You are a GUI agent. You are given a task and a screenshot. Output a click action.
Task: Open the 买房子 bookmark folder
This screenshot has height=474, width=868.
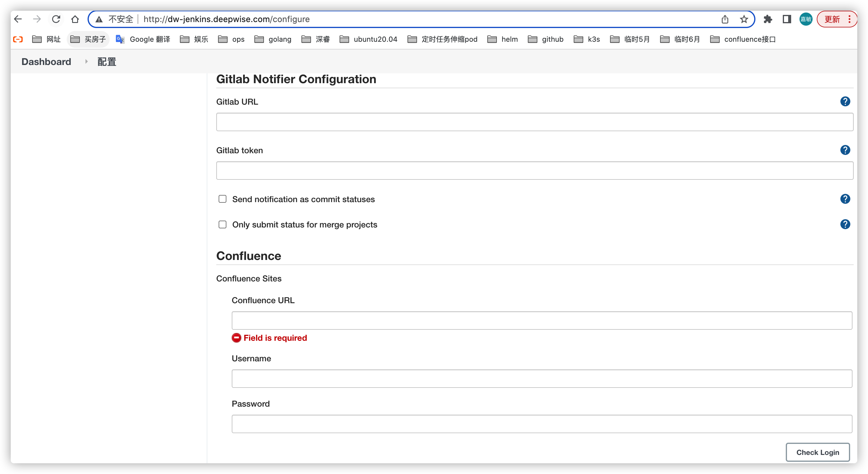point(88,39)
